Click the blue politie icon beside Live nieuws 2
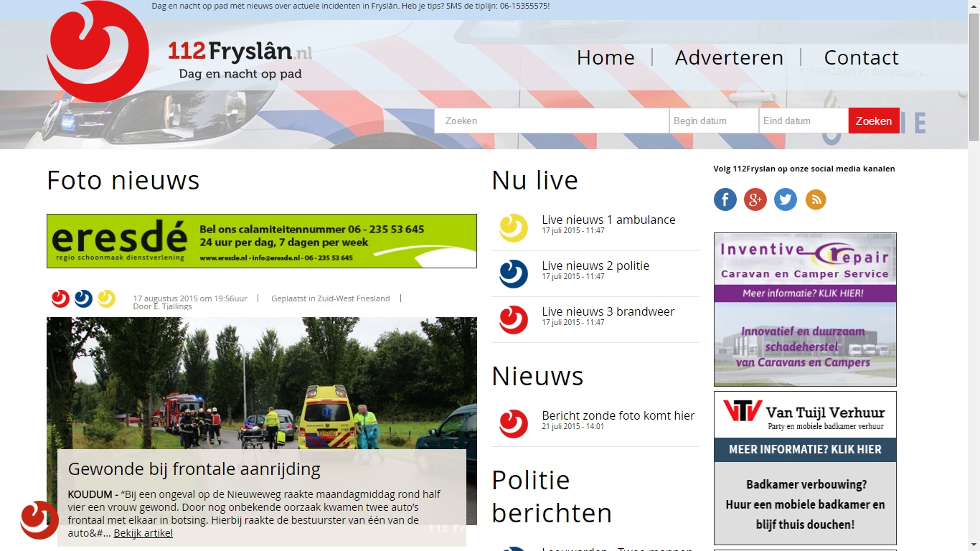Screen dimensions: 980x551 pyautogui.click(x=514, y=274)
